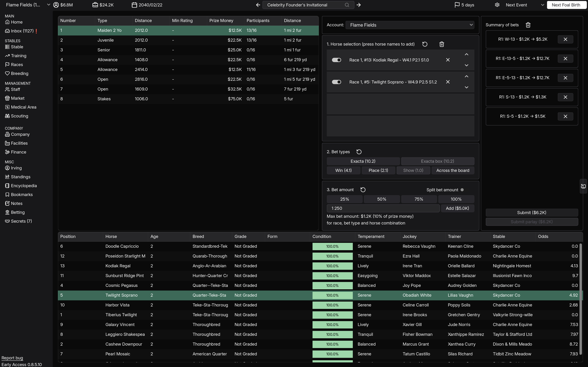Open the Scouting section
Screen dimensions: 588x367
point(19,116)
